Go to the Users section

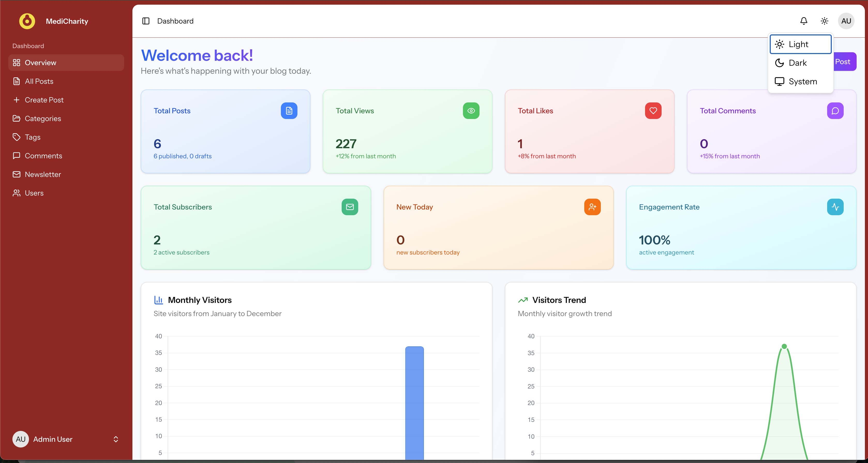(34, 193)
